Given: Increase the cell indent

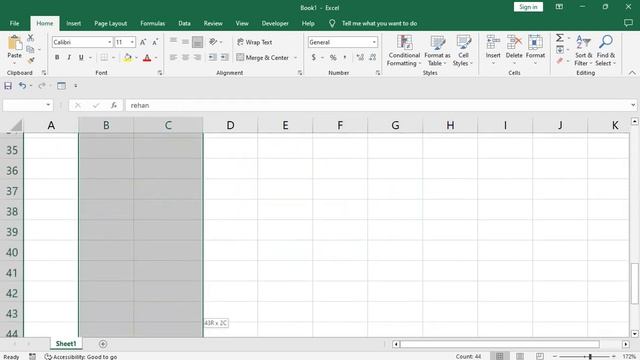Looking at the screenshot, I should click(x=224, y=58).
